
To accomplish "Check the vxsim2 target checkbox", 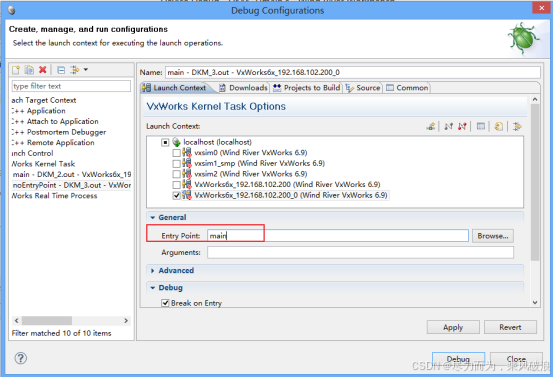I will pos(176,174).
